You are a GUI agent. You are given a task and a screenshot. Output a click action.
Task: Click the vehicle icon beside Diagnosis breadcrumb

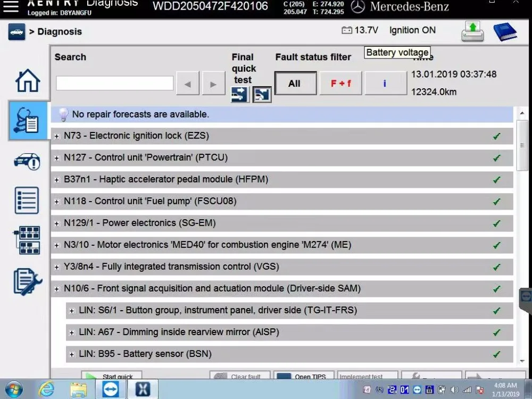[16, 32]
